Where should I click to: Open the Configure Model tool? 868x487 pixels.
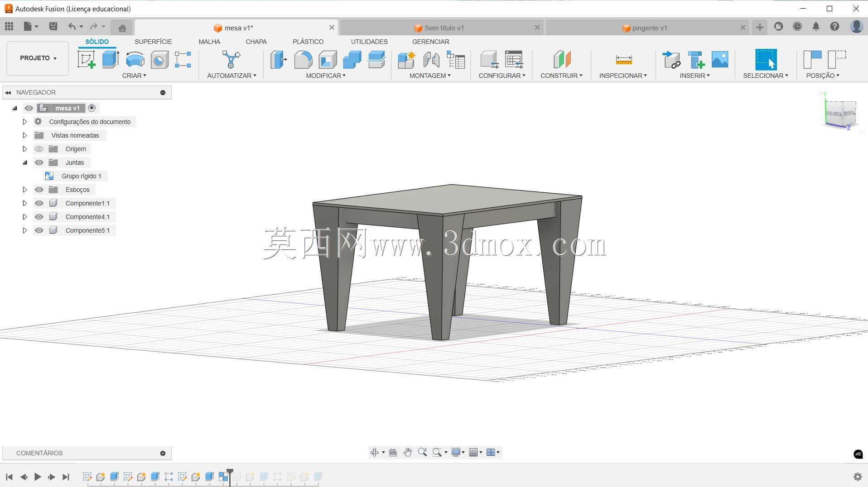(489, 59)
